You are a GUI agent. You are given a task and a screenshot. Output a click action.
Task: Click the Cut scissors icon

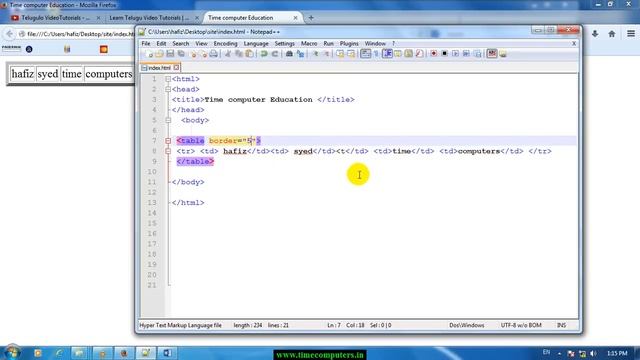(x=228, y=54)
